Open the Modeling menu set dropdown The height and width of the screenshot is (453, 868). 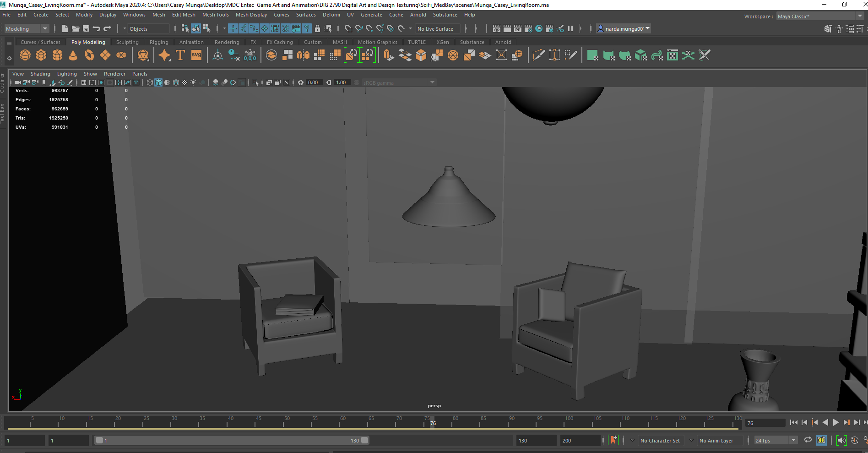coord(27,28)
